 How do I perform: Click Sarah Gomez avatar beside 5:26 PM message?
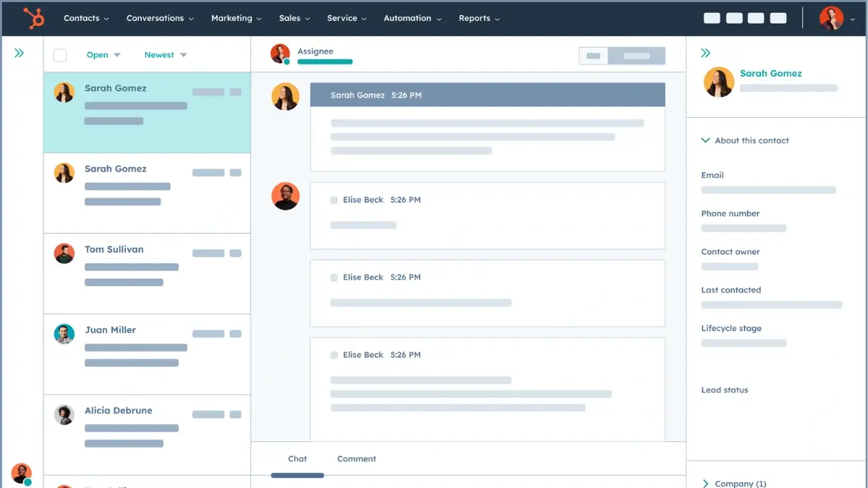286,97
